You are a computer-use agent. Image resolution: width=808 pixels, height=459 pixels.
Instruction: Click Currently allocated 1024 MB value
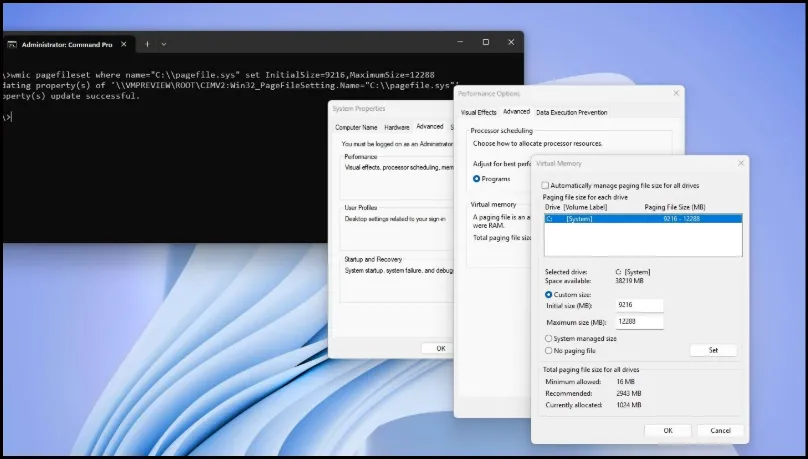pyautogui.click(x=629, y=405)
